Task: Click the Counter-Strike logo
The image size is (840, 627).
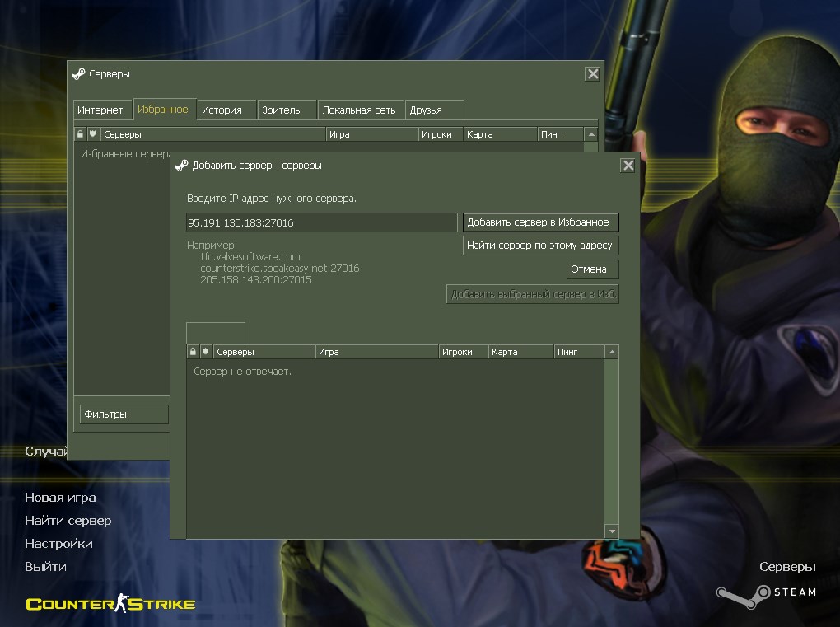Action: [x=110, y=603]
